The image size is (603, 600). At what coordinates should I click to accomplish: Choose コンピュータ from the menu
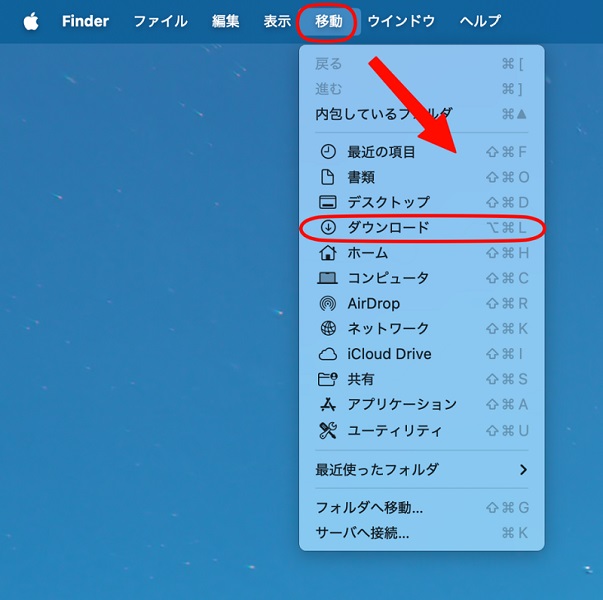421,278
